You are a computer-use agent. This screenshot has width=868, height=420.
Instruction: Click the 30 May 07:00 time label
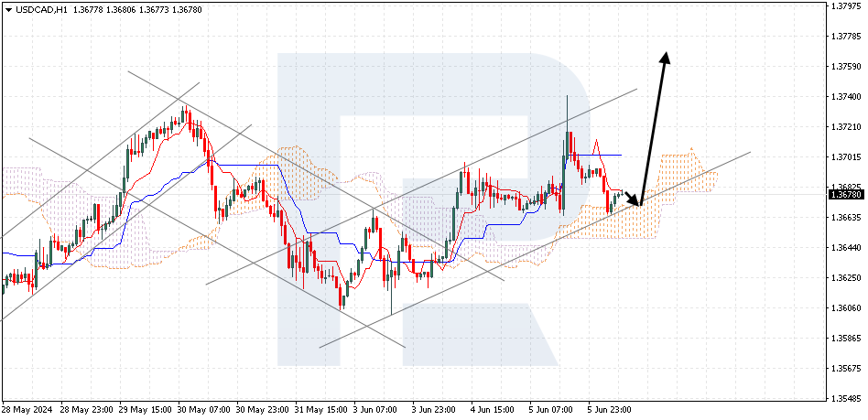pyautogui.click(x=201, y=410)
